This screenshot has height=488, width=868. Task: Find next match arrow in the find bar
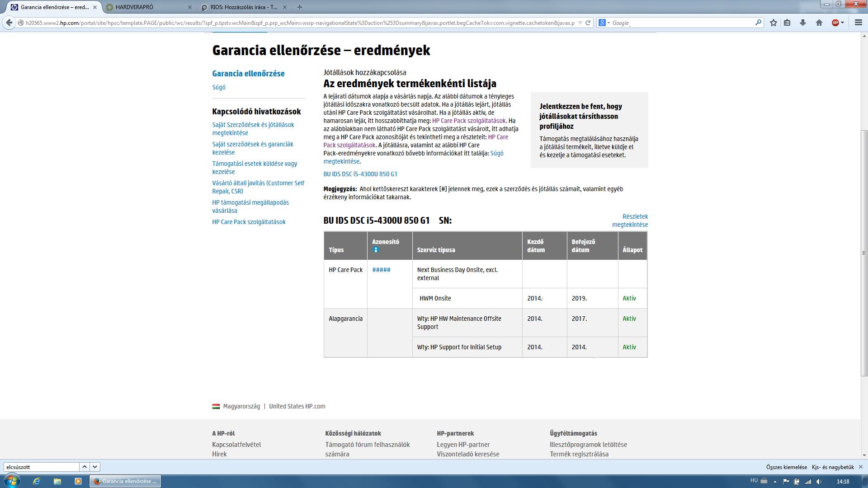point(95,467)
